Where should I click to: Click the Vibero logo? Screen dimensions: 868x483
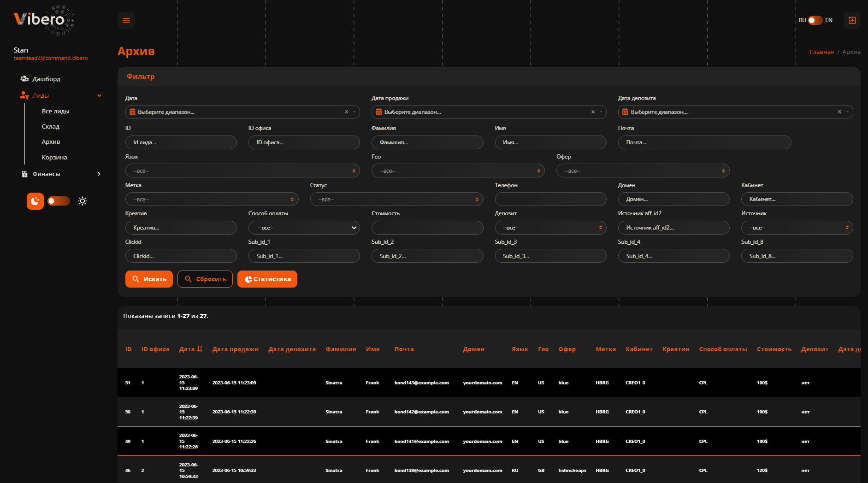click(x=44, y=20)
